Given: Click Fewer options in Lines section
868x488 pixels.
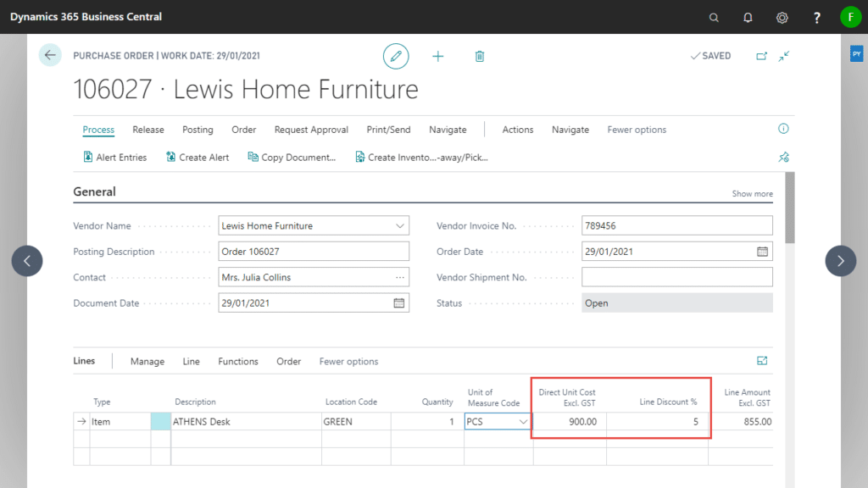Looking at the screenshot, I should tap(348, 361).
